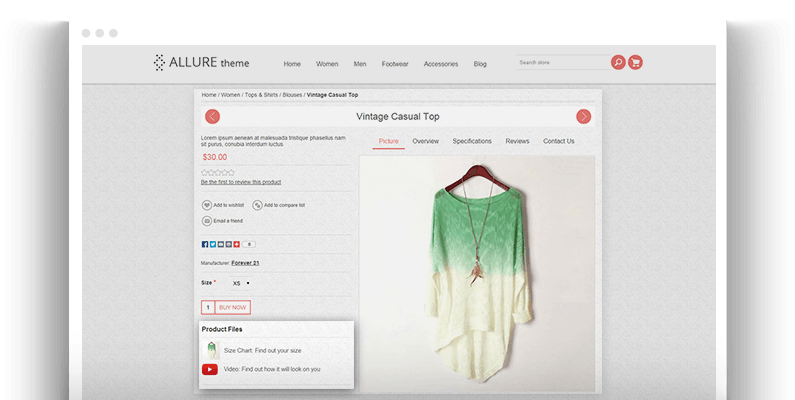Click the Search store input field

click(562, 62)
